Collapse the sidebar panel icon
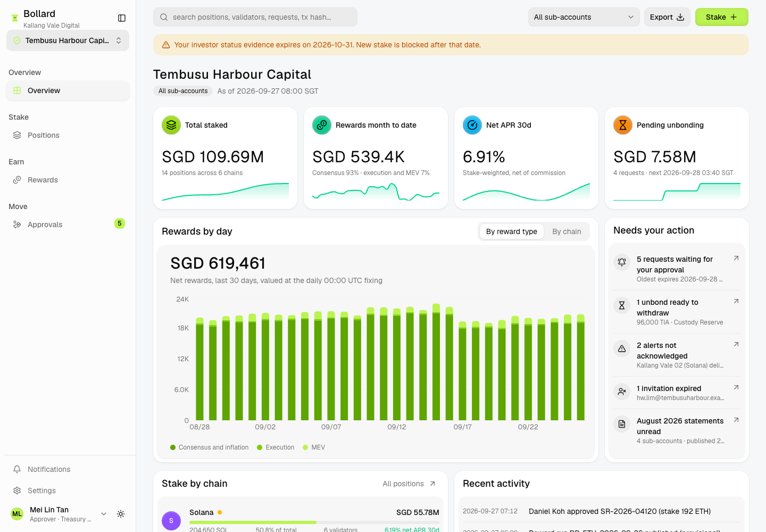 [122, 18]
